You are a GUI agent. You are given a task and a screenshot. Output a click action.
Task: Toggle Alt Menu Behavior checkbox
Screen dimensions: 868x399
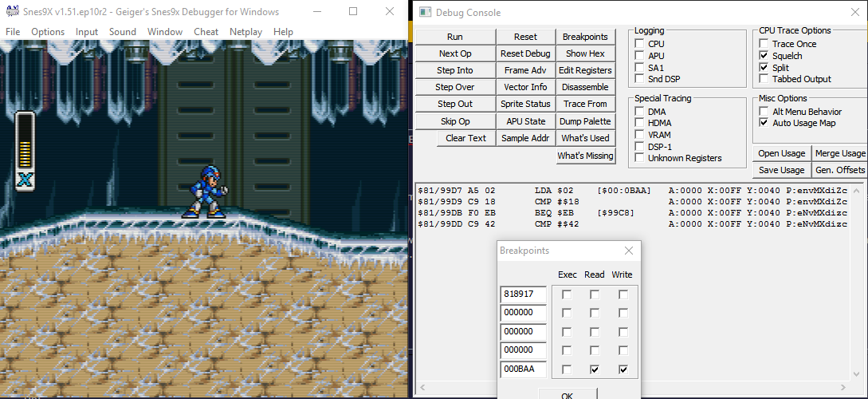(x=764, y=112)
